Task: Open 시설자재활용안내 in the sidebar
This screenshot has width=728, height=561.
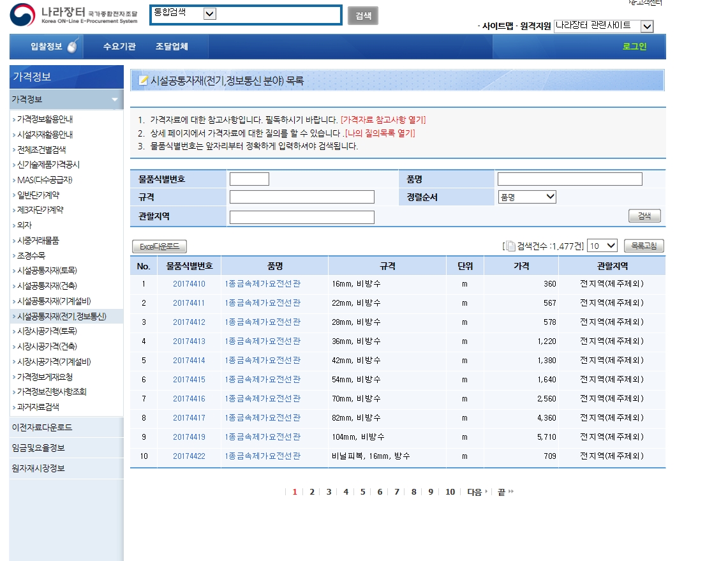Action: tap(45, 135)
